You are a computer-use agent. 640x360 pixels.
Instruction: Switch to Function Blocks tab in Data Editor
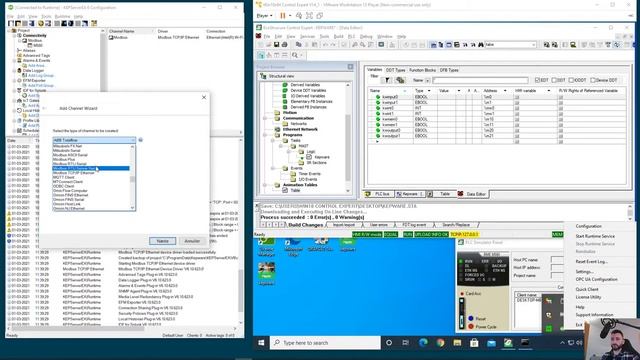[422, 70]
